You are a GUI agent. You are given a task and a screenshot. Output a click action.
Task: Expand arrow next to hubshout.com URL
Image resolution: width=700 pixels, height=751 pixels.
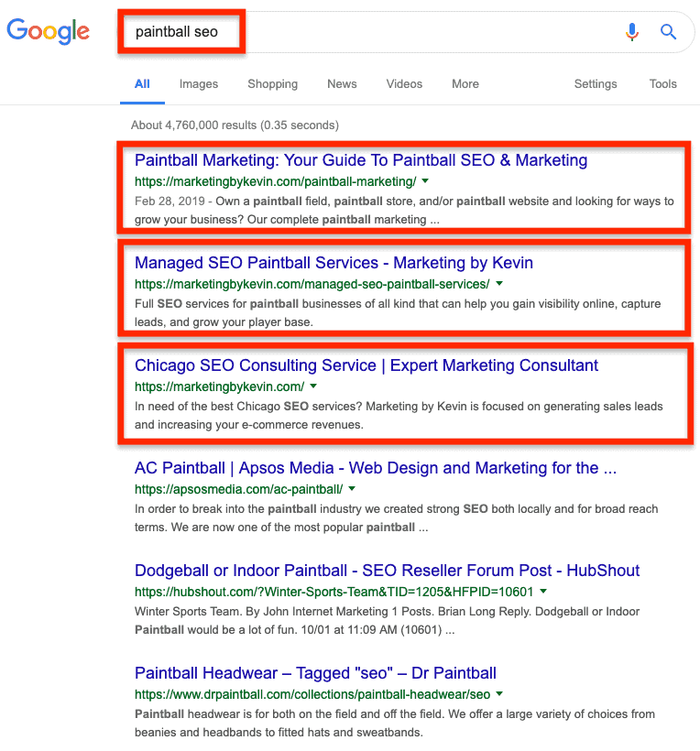coord(542,591)
